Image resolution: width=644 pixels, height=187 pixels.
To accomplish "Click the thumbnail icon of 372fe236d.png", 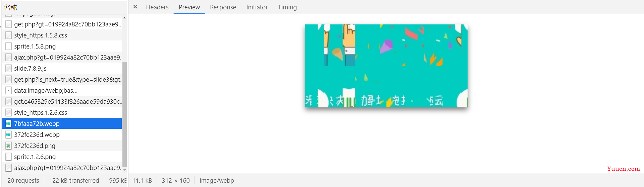I will pyautogui.click(x=9, y=146).
